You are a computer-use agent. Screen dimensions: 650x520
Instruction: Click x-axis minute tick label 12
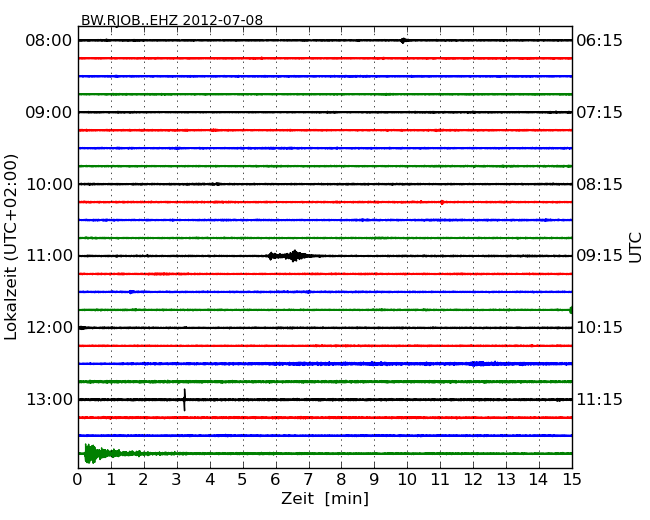coord(473,479)
